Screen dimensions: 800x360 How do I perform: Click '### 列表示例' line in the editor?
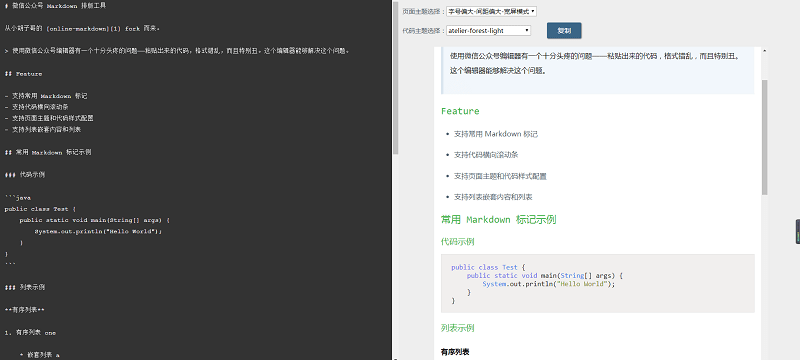pos(24,288)
